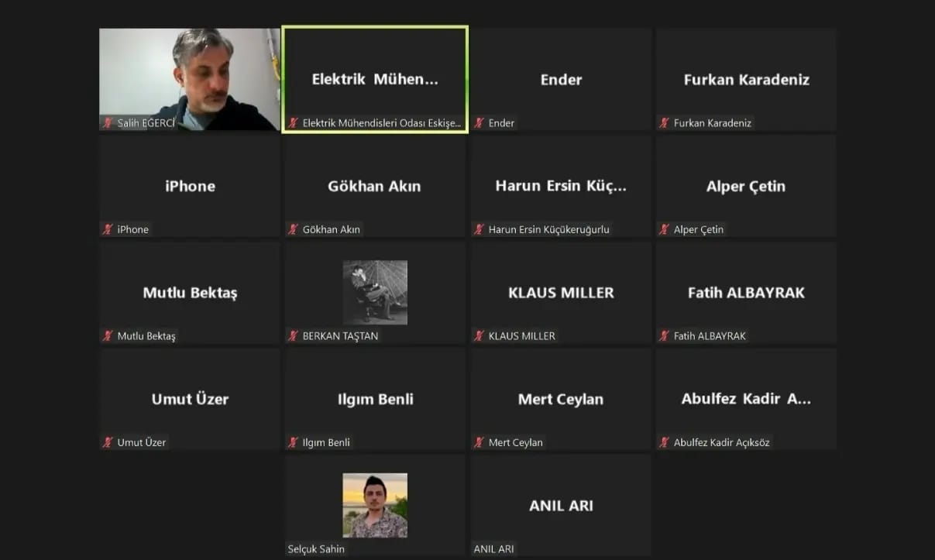This screenshot has height=560, width=935.
Task: Click the large Alper Çetin name text
Action: click(x=746, y=186)
